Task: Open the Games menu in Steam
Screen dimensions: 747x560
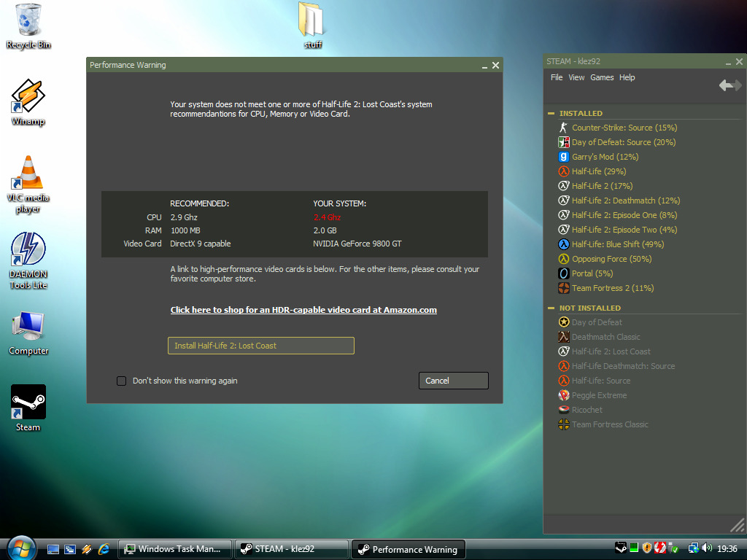Action: tap(602, 77)
